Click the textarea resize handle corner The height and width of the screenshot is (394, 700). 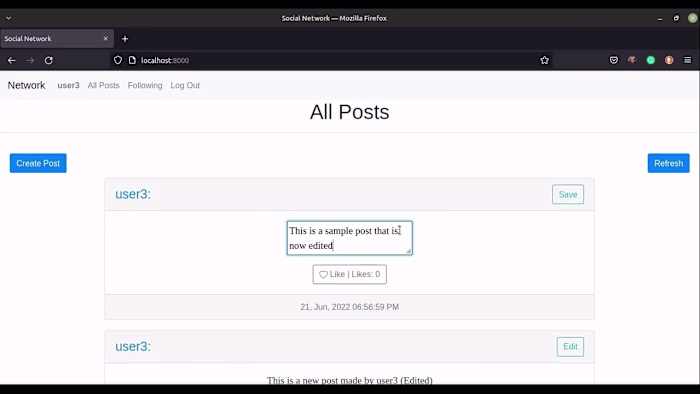(x=408, y=251)
